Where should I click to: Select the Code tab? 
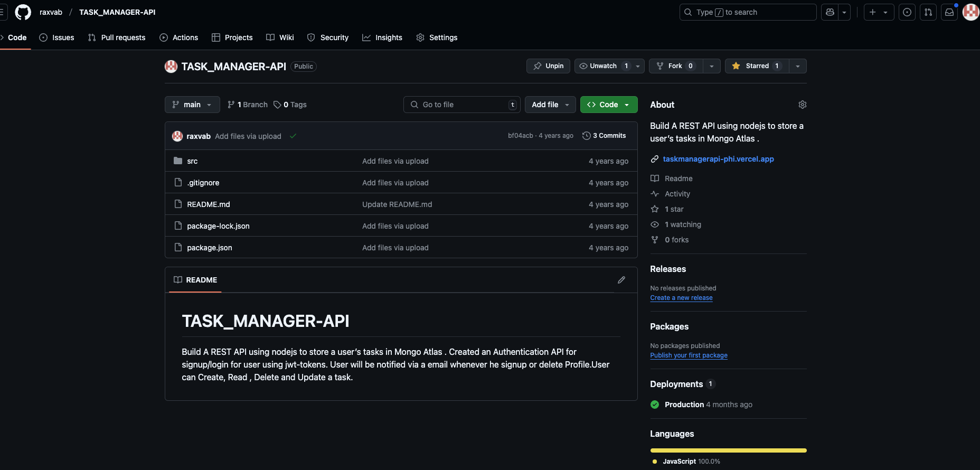click(x=14, y=37)
